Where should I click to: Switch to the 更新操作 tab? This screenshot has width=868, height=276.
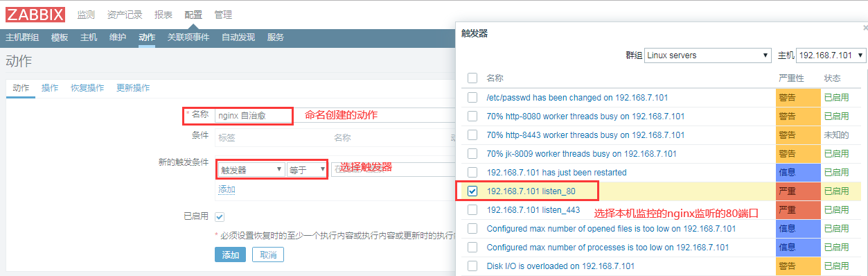[x=133, y=88]
